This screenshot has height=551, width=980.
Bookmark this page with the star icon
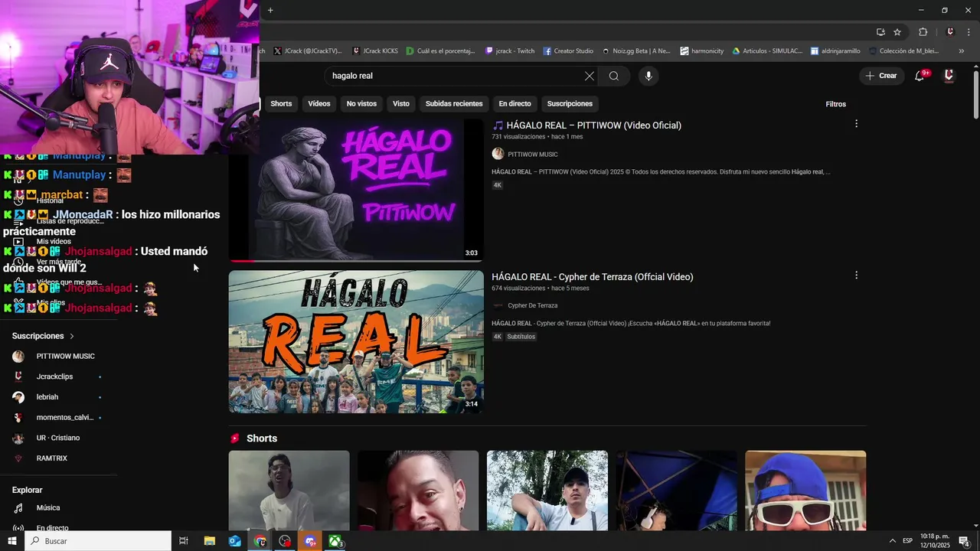click(897, 32)
